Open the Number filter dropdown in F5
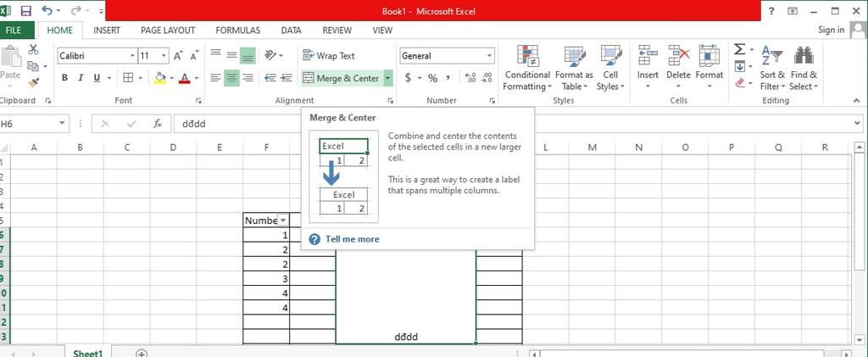This screenshot has width=868, height=357. (x=283, y=220)
